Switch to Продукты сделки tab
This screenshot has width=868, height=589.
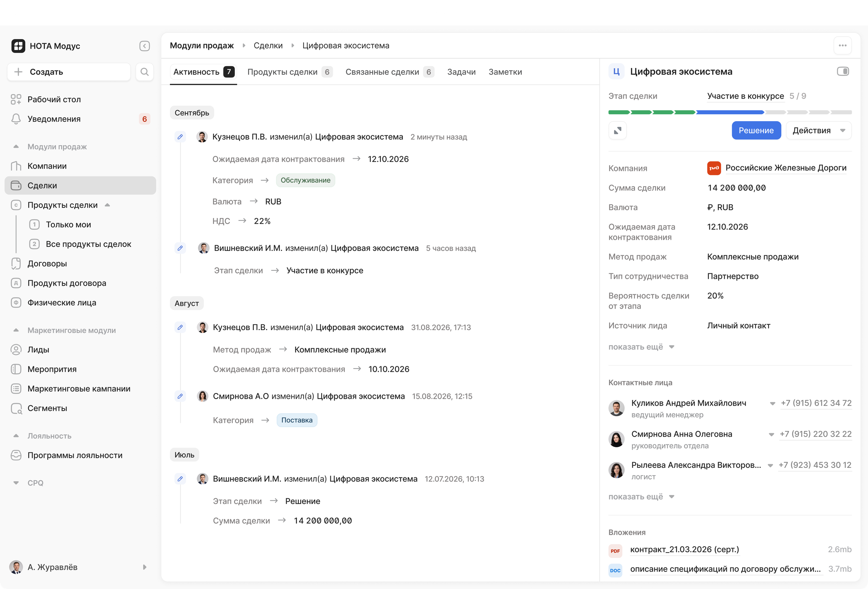click(289, 72)
